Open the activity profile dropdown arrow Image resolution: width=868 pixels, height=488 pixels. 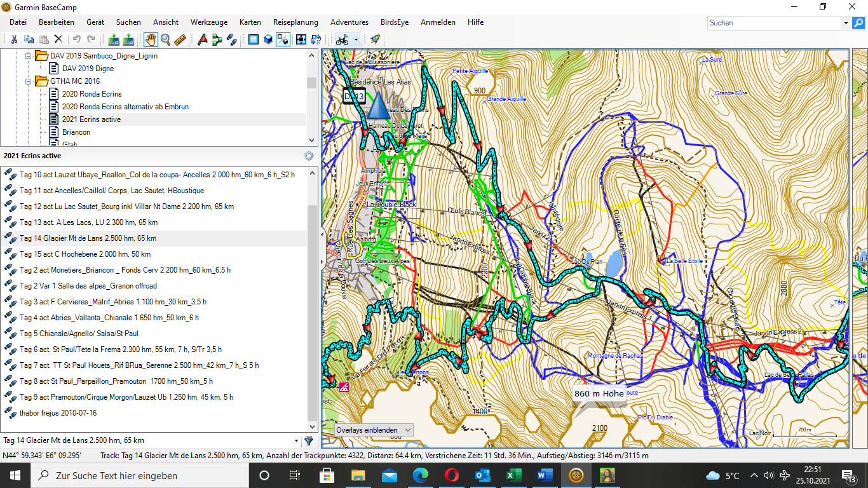pos(356,39)
